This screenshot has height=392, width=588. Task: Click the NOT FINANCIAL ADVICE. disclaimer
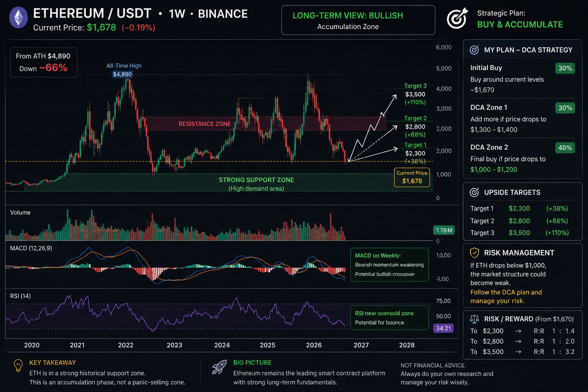[433, 366]
